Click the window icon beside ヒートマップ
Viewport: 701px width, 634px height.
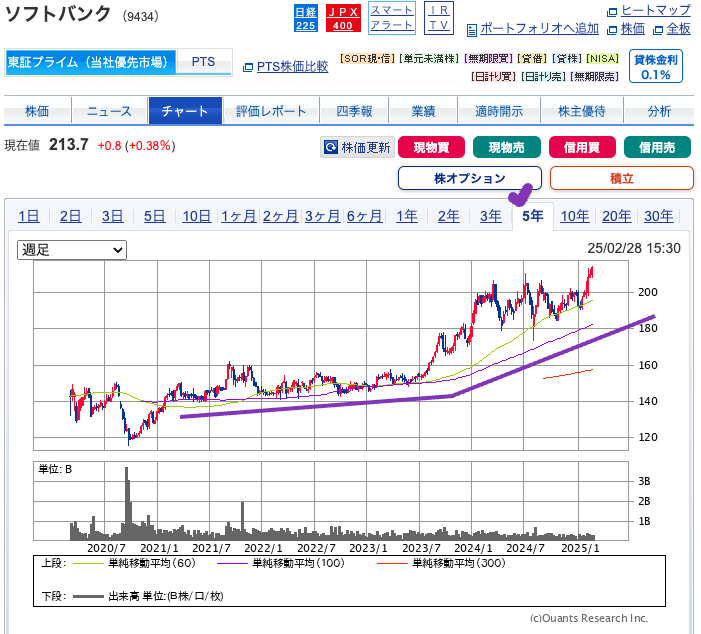tap(612, 12)
